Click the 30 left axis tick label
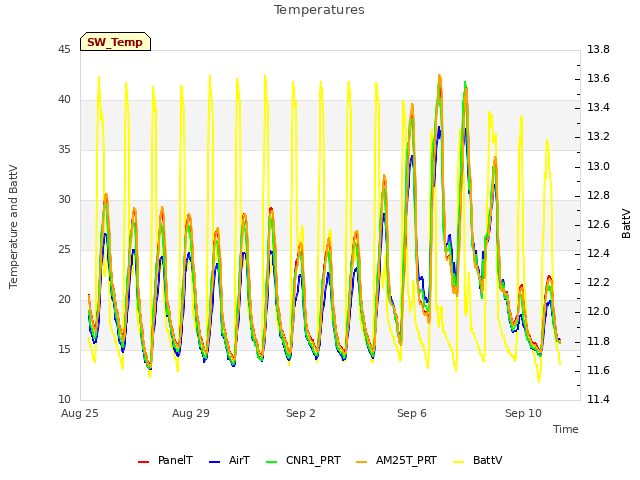The image size is (640, 480). (x=64, y=200)
